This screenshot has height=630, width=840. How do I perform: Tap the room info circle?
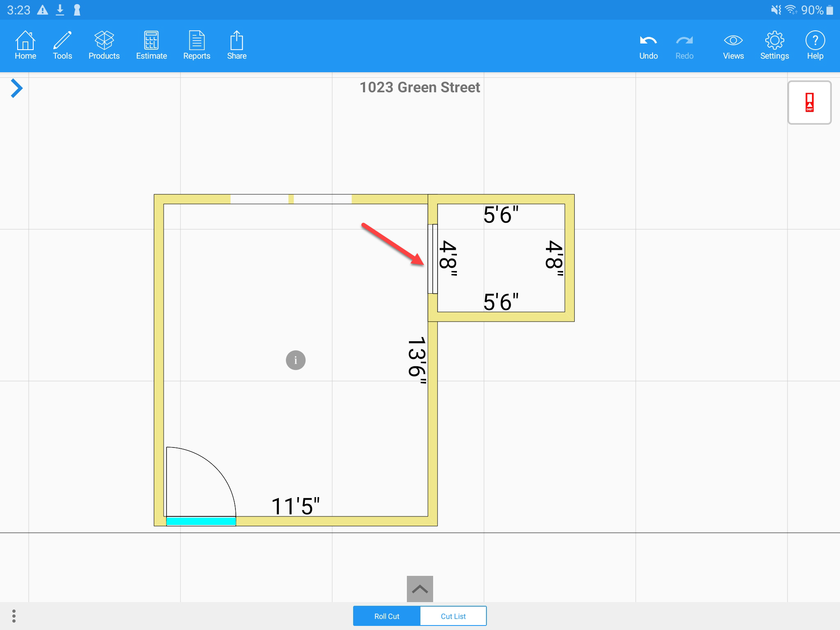295,360
